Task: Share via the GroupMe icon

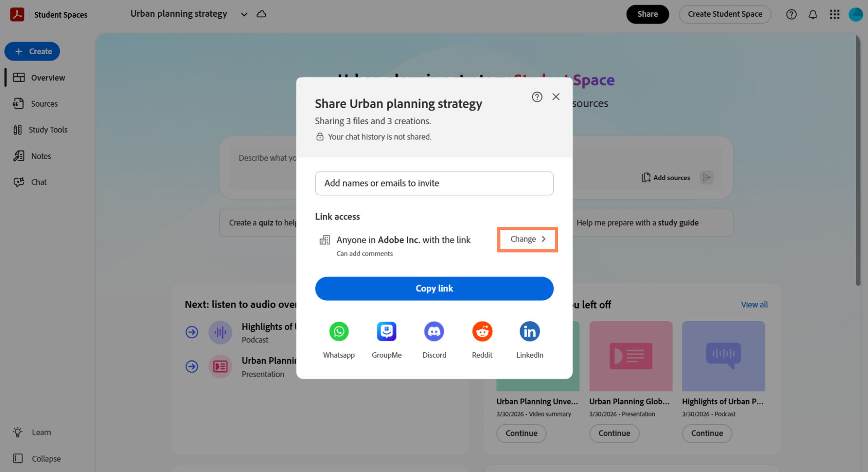Action: (387, 331)
